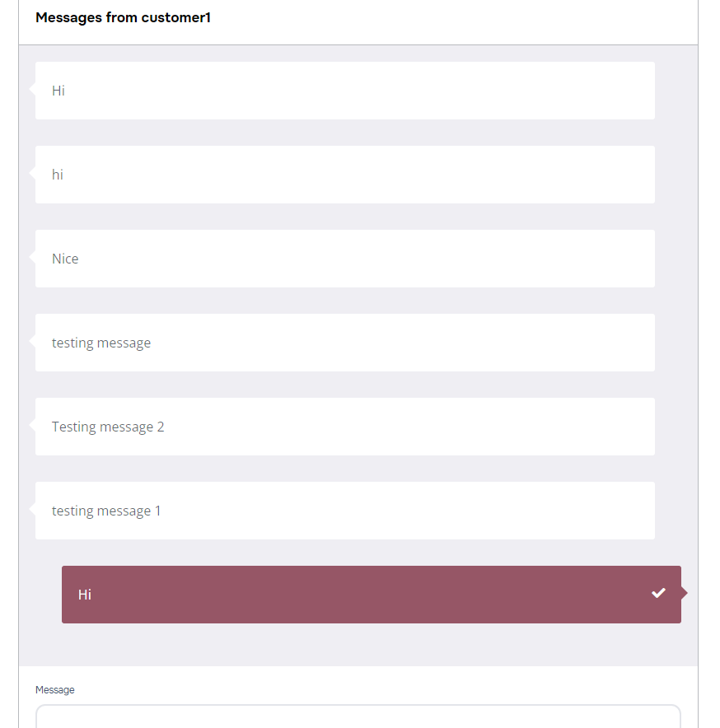Click the left tail of first received Hi bubble
The image size is (720, 728).
[32, 89]
